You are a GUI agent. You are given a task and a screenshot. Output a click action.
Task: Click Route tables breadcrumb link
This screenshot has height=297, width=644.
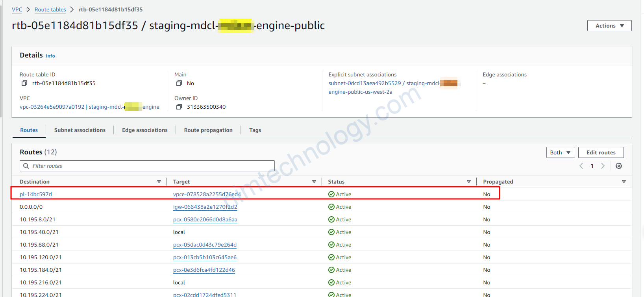coord(50,9)
